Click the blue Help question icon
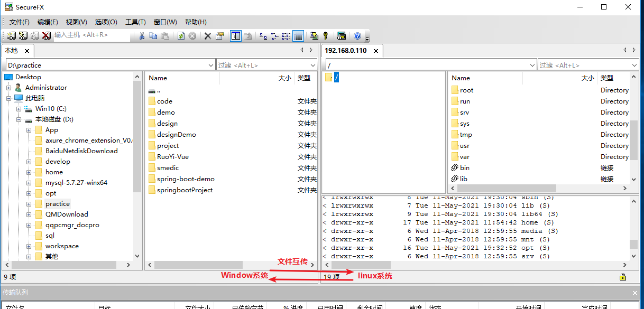Viewport: 644px width, 309px height. [x=357, y=36]
